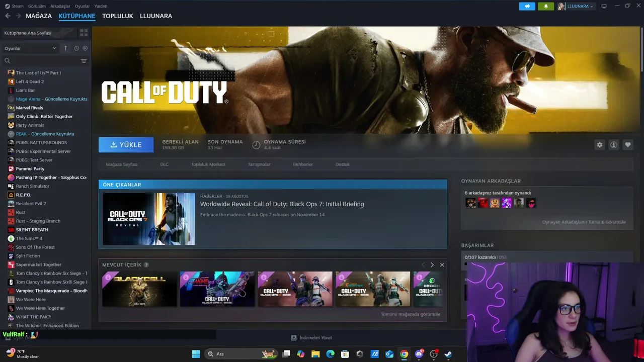
Task: Open the Steam menu
Action: point(14,6)
